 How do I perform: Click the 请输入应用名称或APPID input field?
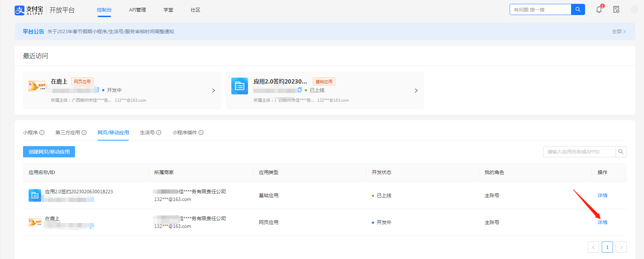click(579, 152)
